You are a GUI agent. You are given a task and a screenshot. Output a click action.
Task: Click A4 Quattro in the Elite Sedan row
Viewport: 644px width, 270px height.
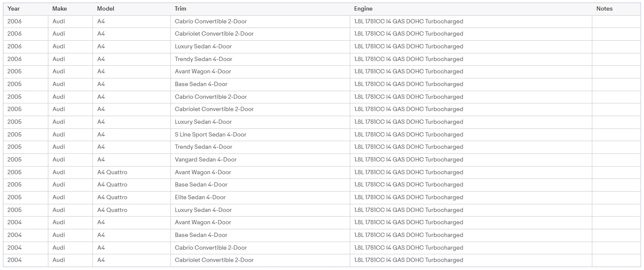[x=112, y=197]
